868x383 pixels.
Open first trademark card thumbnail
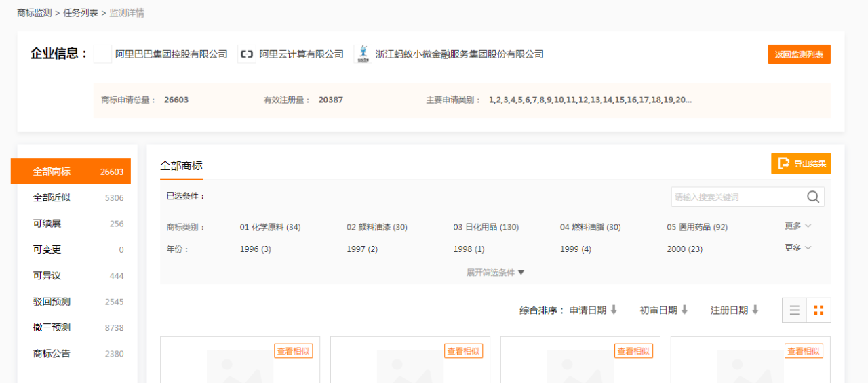point(240,367)
